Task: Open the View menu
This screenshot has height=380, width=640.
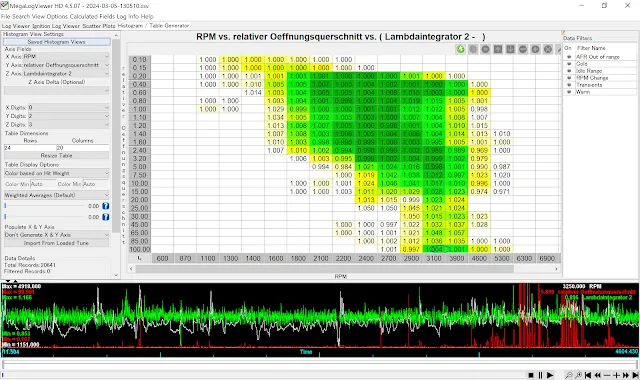Action: point(38,17)
